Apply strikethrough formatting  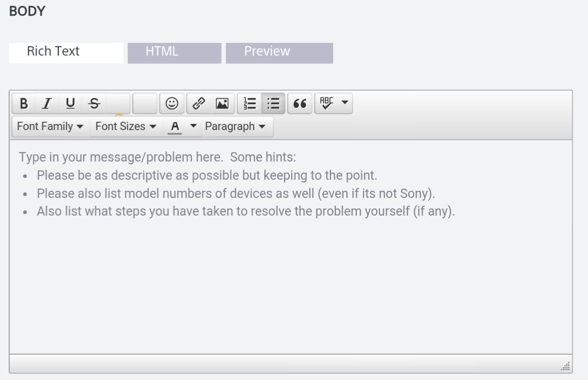click(94, 104)
